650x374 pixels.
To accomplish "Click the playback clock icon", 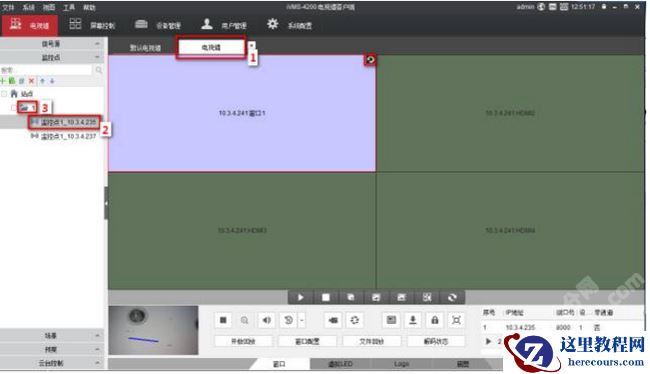I will 289,320.
